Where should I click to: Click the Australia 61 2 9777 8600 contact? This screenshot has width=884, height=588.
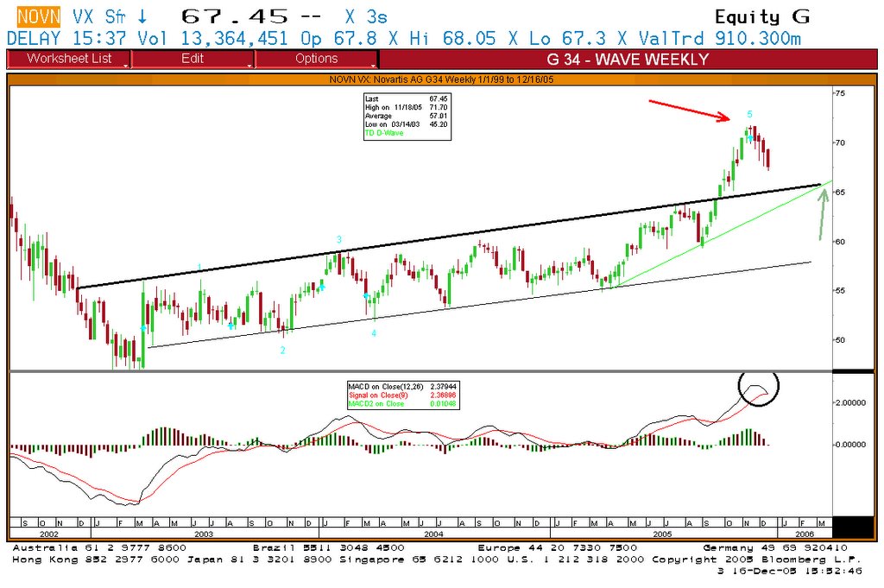pos(99,548)
